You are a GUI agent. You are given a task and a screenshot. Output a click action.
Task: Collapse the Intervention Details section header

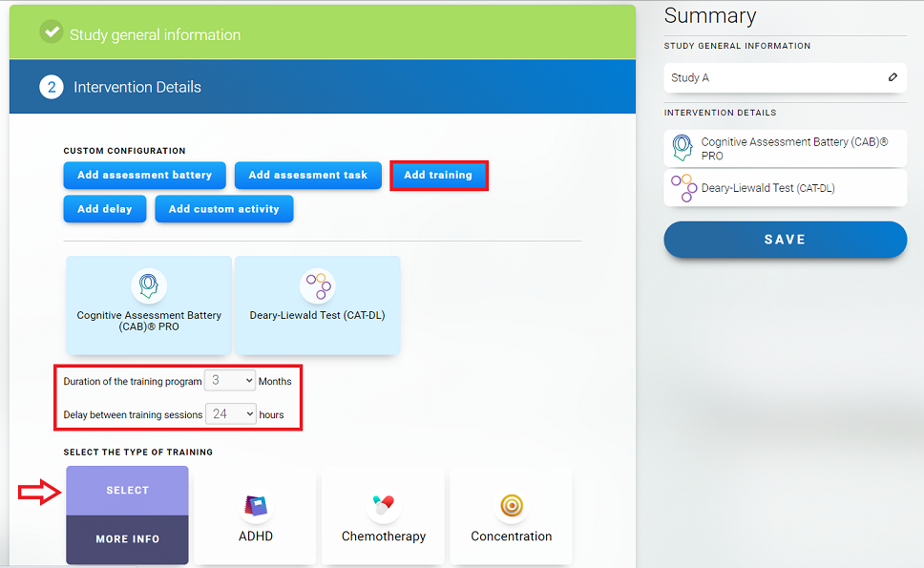pyautogui.click(x=322, y=87)
